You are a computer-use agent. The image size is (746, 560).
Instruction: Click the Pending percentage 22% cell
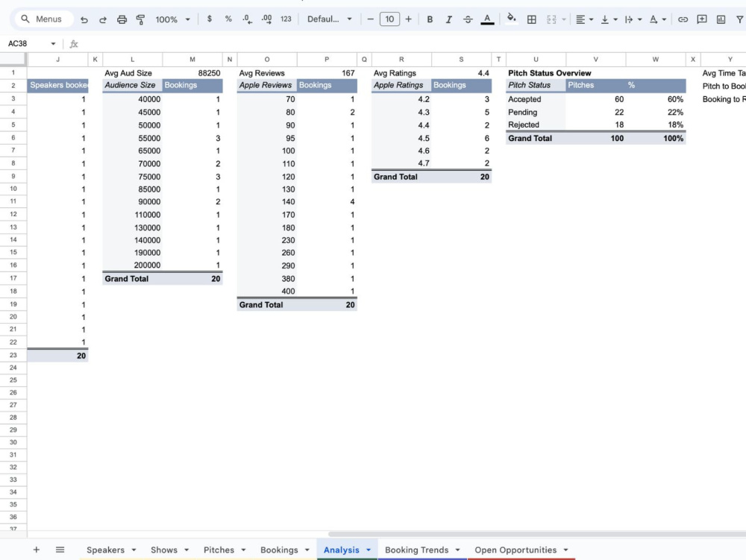click(656, 112)
